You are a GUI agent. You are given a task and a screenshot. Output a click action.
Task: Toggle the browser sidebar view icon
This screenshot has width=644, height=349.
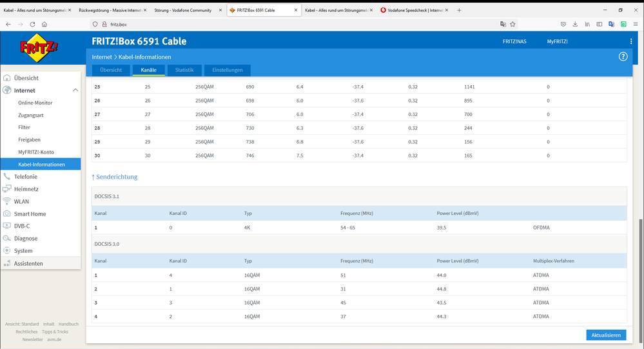pos(600,25)
